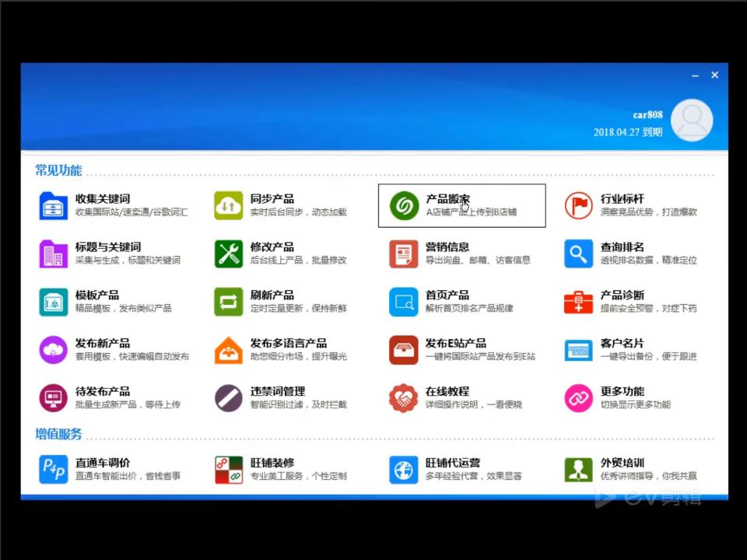The height and width of the screenshot is (560, 747).
Task: Select the 行业标杆 title label
Action: 622,198
